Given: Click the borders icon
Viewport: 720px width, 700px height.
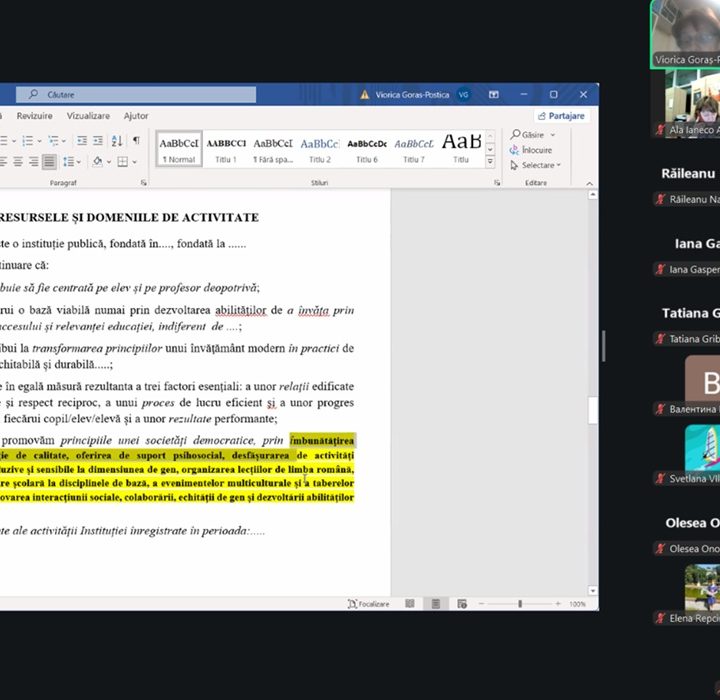Looking at the screenshot, I should (x=122, y=161).
